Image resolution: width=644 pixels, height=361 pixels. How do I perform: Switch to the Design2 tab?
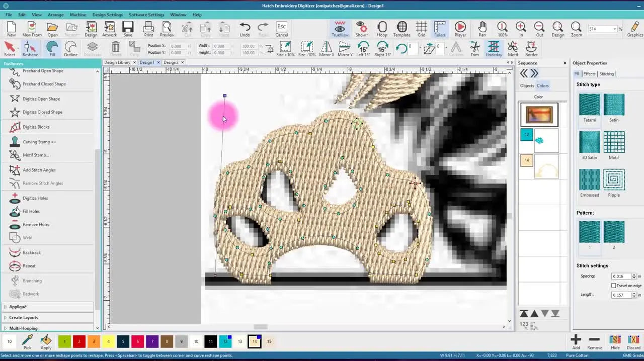(171, 62)
